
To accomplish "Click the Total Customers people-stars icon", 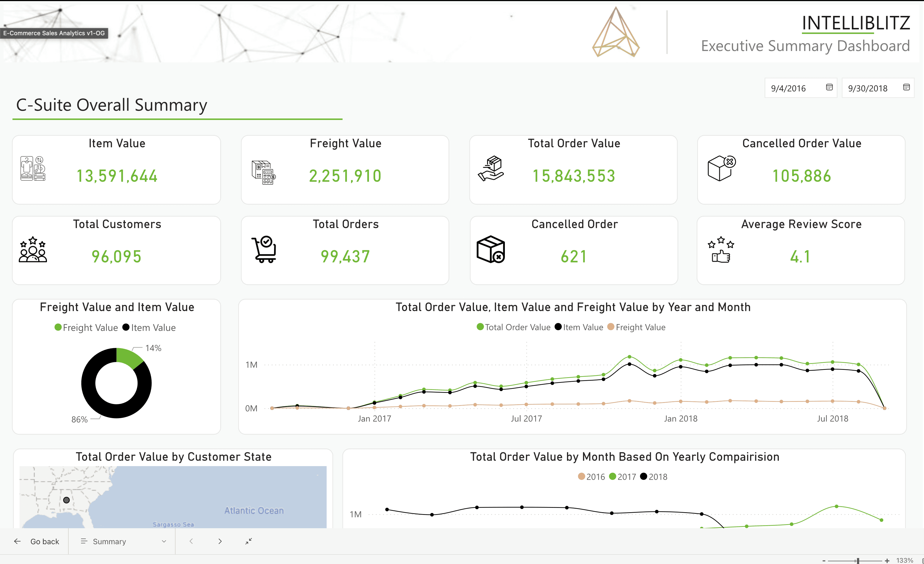I will 33,249.
